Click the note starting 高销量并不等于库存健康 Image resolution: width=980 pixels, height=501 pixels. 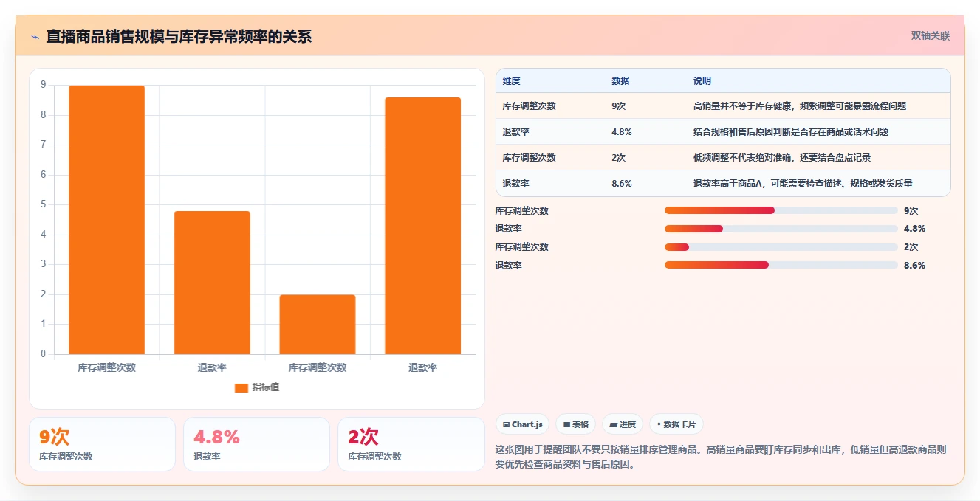coord(799,106)
